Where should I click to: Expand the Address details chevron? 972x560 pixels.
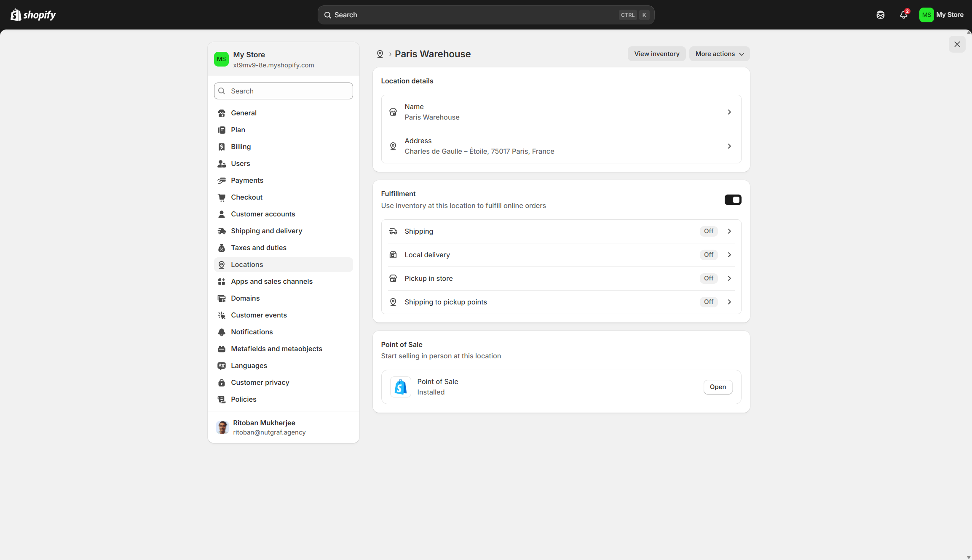[729, 146]
